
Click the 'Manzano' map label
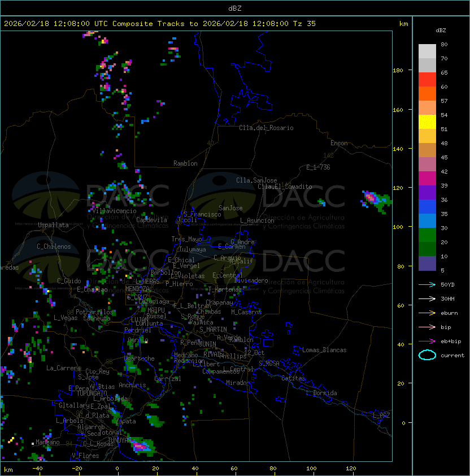(47, 442)
